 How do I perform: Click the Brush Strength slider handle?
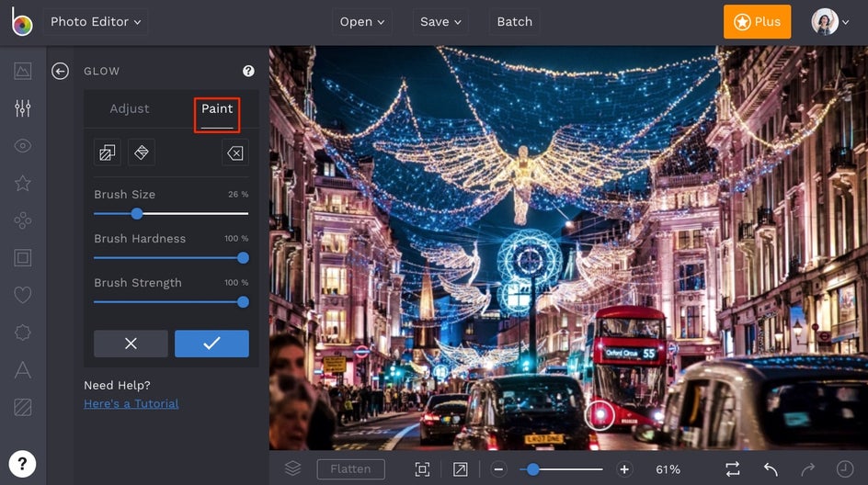243,302
